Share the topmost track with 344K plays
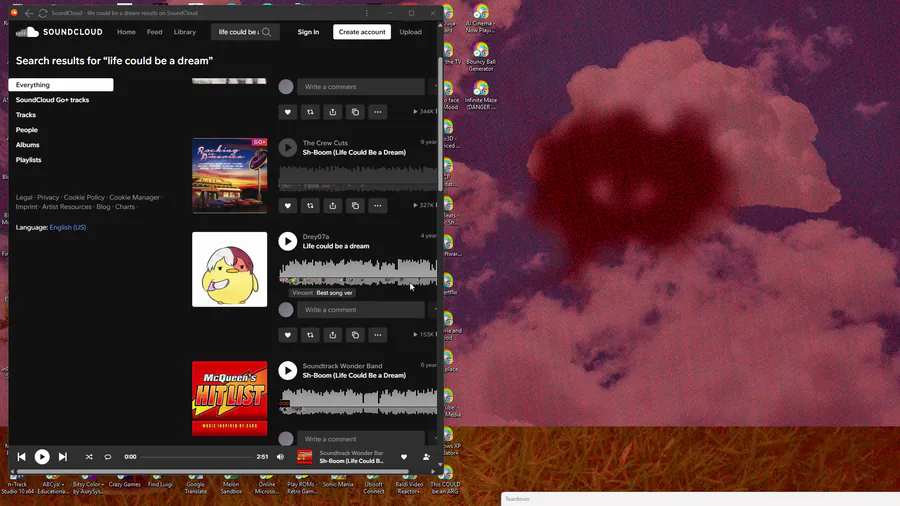This screenshot has height=506, width=900. 332,112
